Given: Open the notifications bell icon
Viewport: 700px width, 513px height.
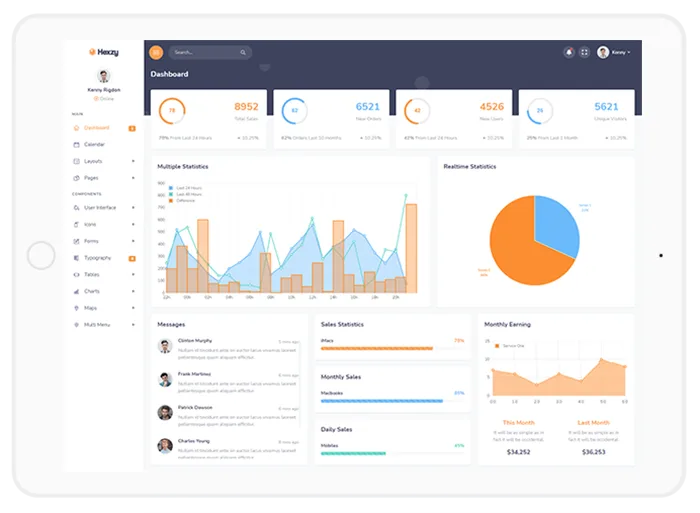Looking at the screenshot, I should click(x=569, y=52).
